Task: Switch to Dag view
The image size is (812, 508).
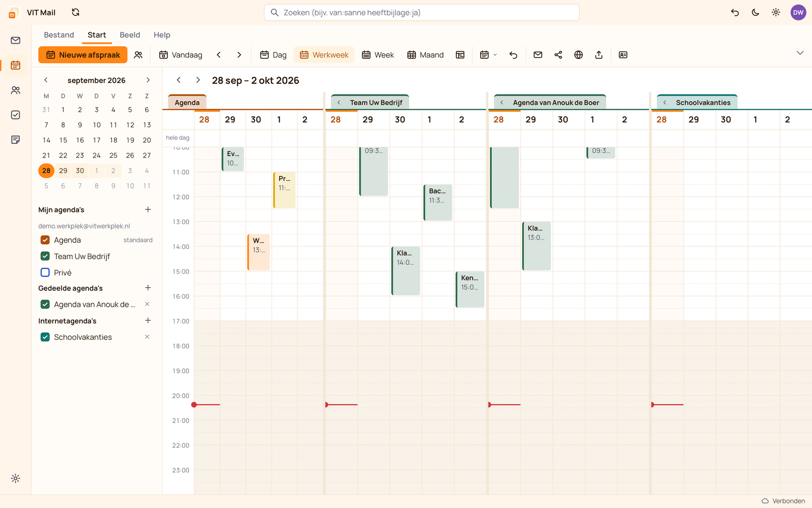Action: (273, 55)
